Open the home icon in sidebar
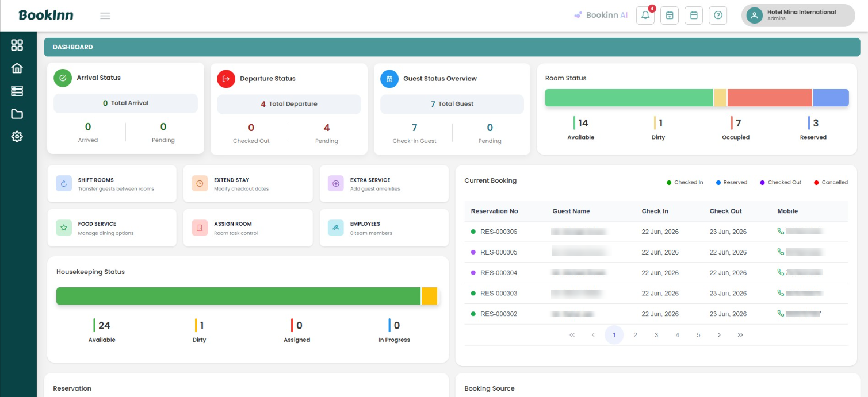The height and width of the screenshot is (397, 868). pos(17,68)
